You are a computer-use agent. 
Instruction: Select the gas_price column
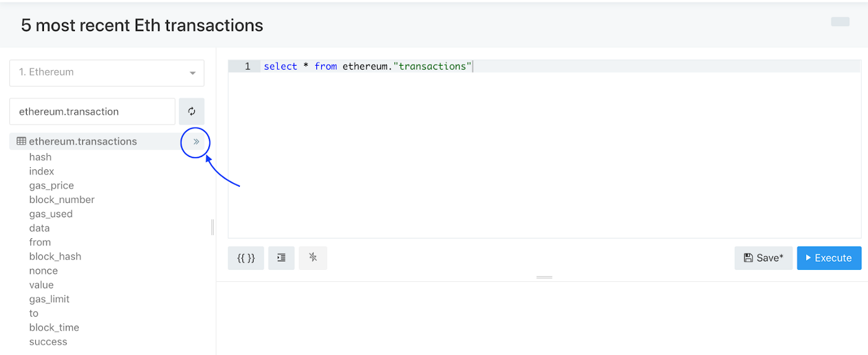click(51, 186)
